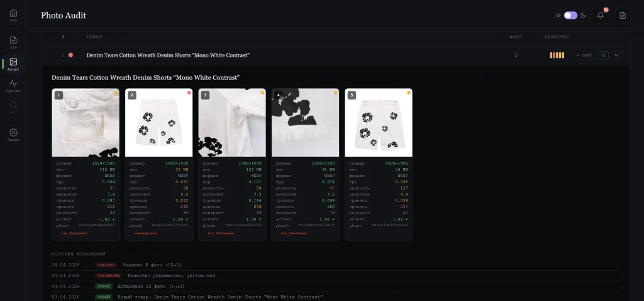
Task: Open photo thumbnail number 2
Action: pos(158,123)
